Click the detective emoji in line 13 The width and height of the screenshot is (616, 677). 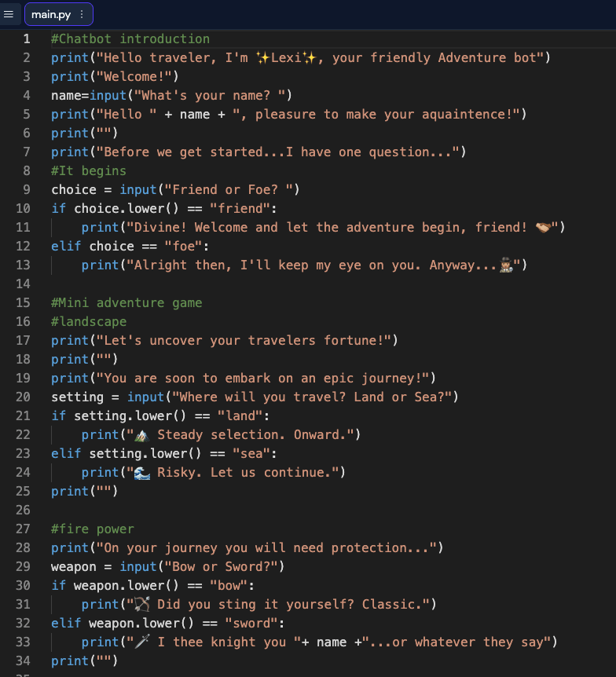click(x=506, y=265)
